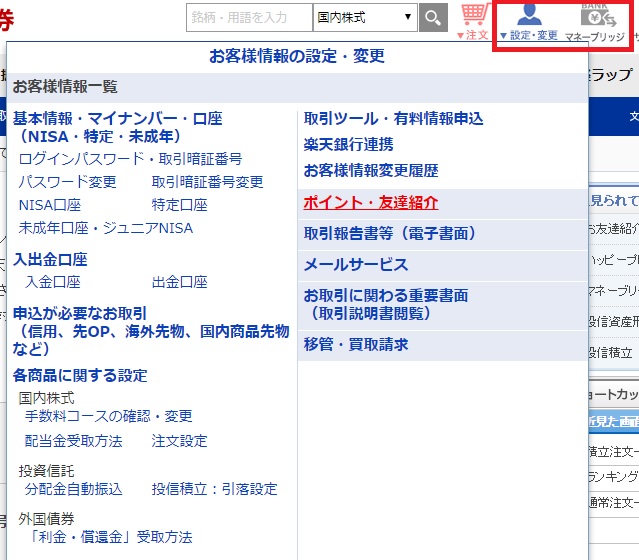Open メールサービス menu item
Screen dimensions: 639x560
(x=443, y=265)
